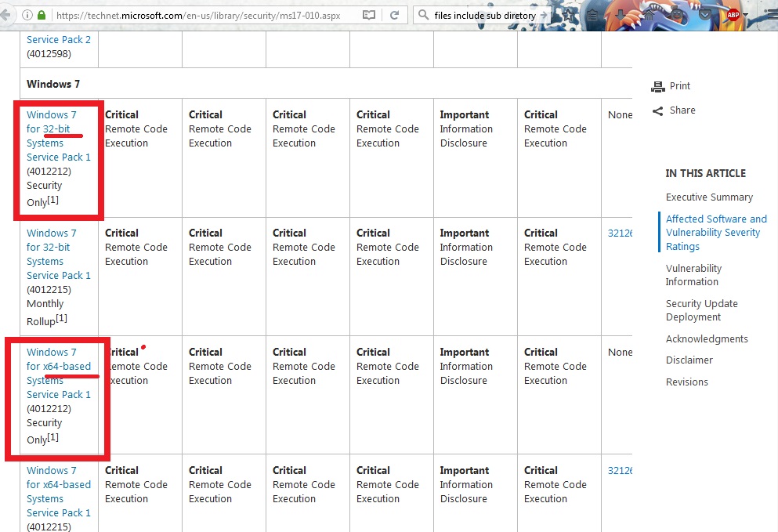Click '(4012598)' text in top cell
778x532 pixels.
[x=49, y=53]
